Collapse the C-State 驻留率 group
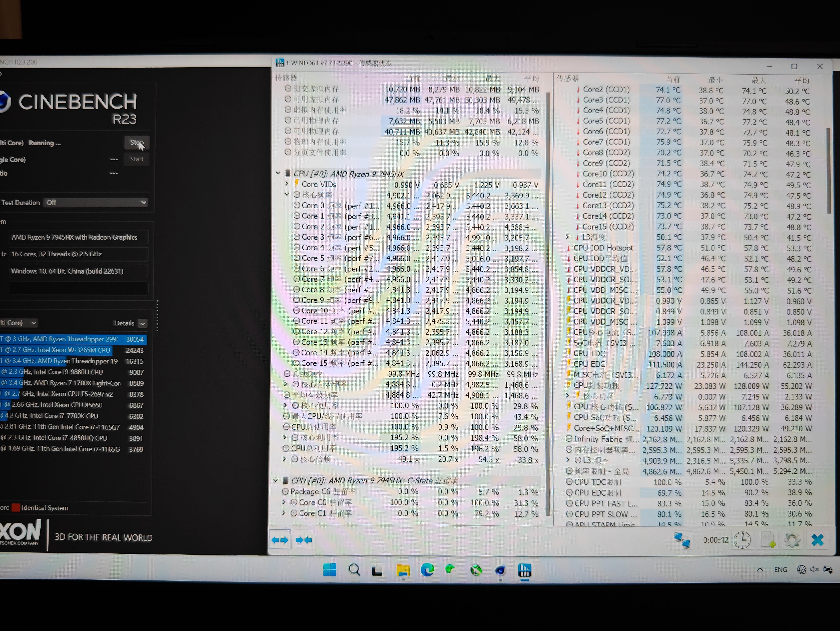 pos(276,481)
